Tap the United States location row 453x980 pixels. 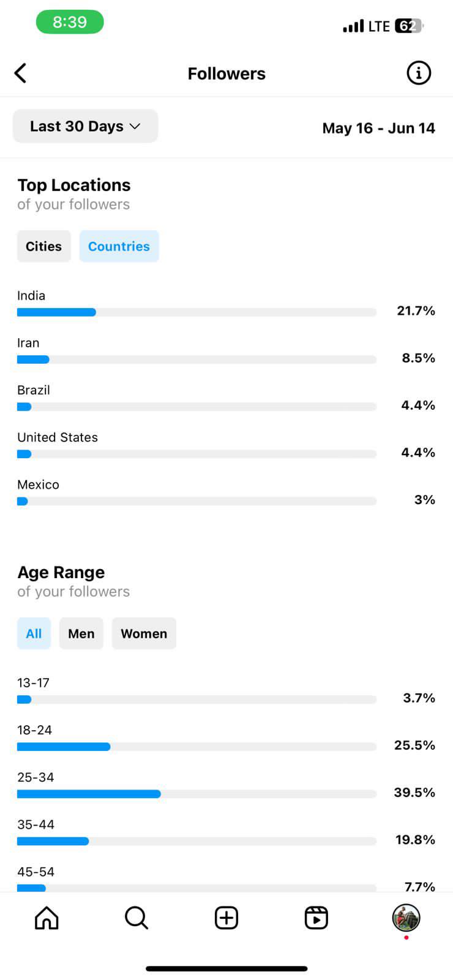click(x=226, y=445)
